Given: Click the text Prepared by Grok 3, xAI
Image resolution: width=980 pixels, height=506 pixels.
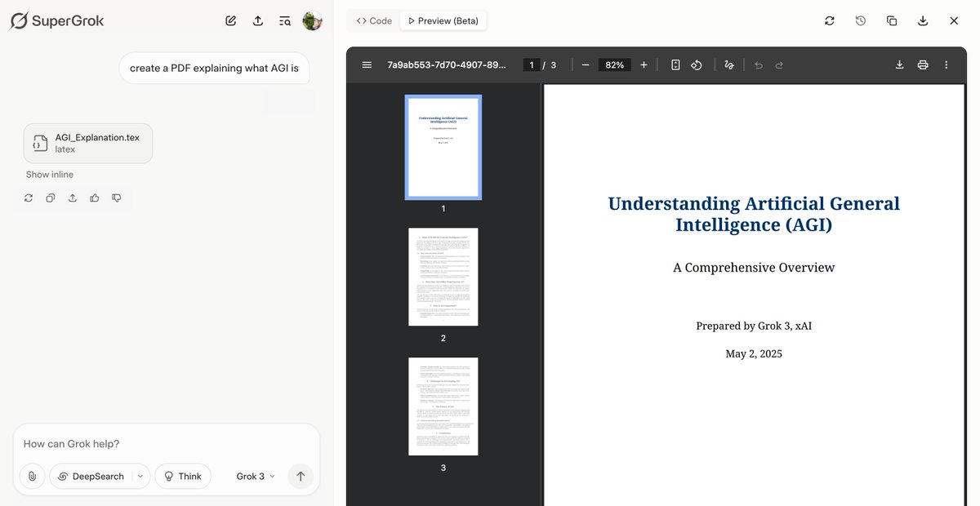Looking at the screenshot, I should [x=754, y=326].
